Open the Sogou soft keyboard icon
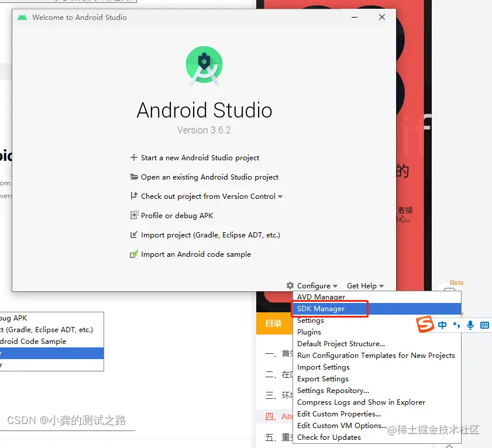This screenshot has height=448, width=492. click(484, 325)
